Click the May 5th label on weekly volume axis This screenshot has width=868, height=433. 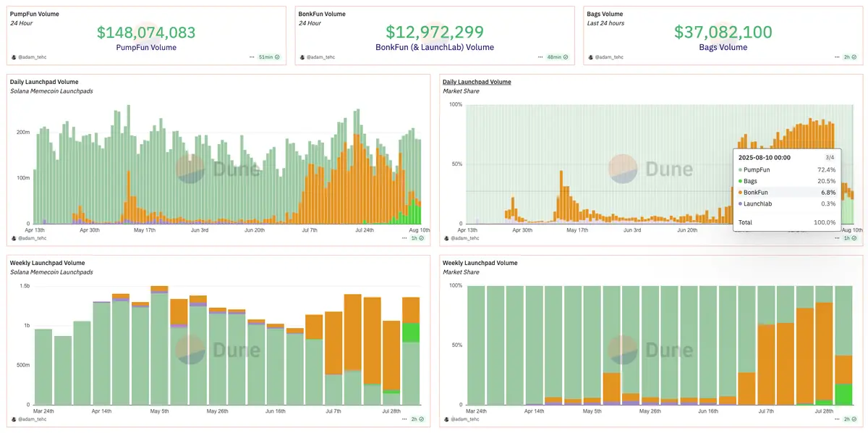pyautogui.click(x=159, y=411)
